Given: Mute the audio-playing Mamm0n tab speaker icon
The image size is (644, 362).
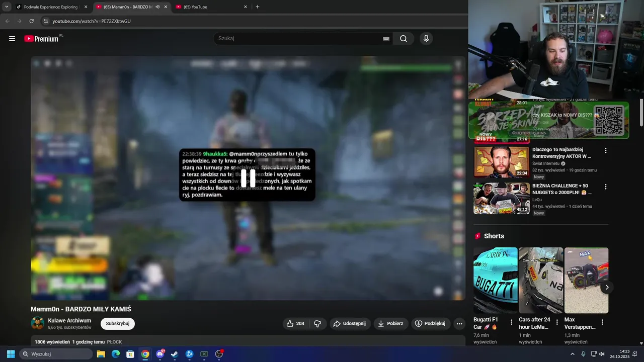Looking at the screenshot, I should [x=157, y=7].
